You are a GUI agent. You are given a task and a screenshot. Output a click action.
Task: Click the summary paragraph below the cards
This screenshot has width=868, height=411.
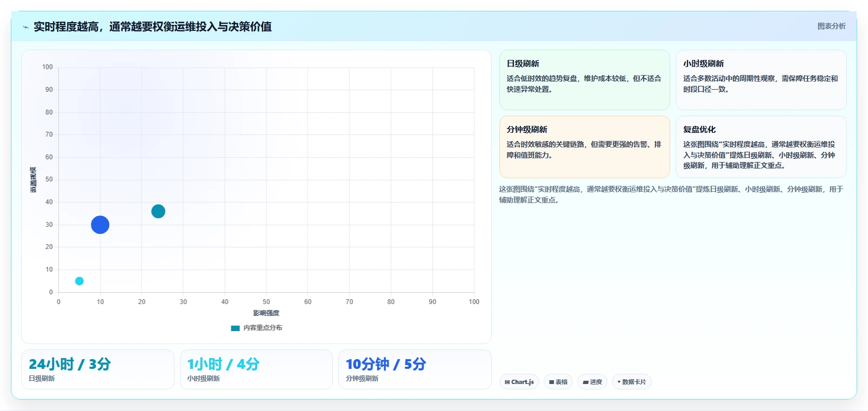tap(671, 194)
